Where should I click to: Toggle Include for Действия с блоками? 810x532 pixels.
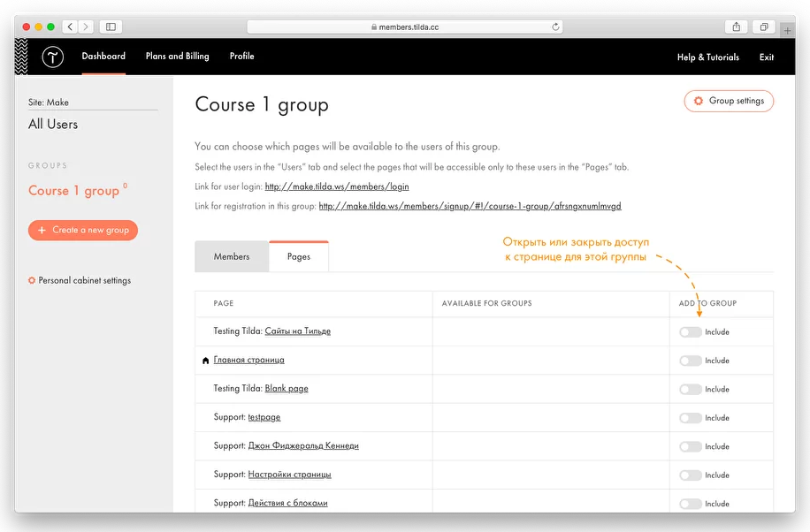pyautogui.click(x=691, y=504)
